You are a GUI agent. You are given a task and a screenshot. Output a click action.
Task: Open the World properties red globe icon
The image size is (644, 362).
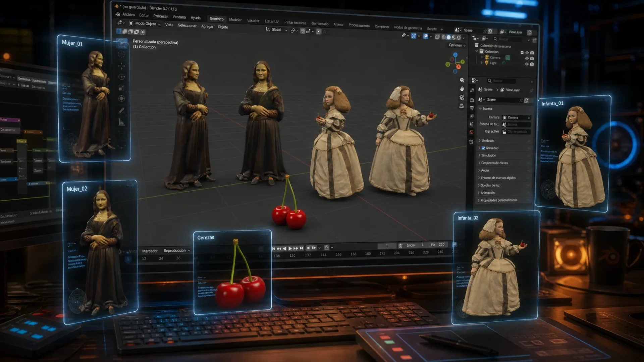point(471,132)
